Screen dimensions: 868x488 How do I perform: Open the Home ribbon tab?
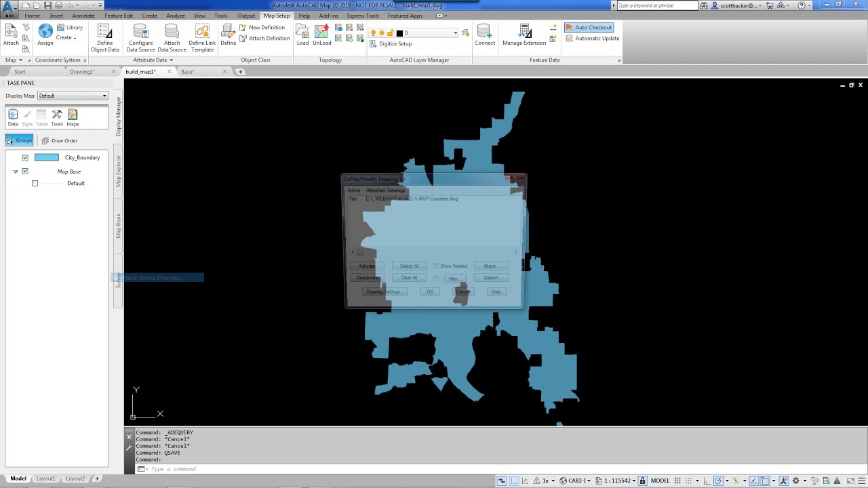[x=32, y=16]
